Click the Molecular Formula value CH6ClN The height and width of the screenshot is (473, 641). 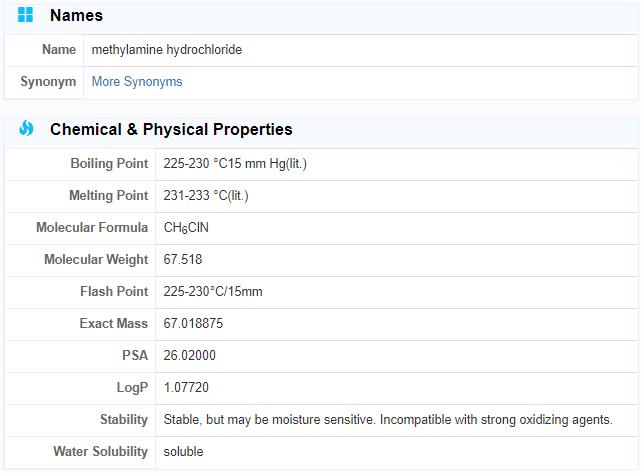186,228
